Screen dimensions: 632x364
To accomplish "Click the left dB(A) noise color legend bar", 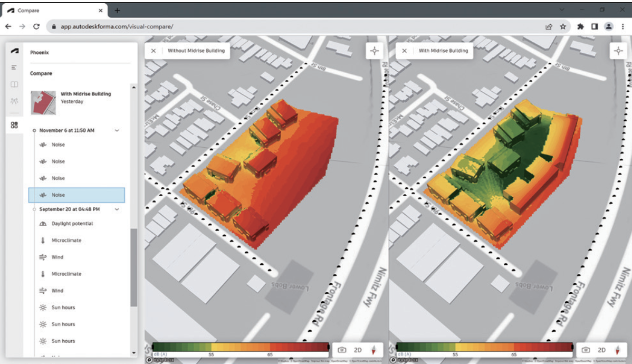I will (x=241, y=347).
